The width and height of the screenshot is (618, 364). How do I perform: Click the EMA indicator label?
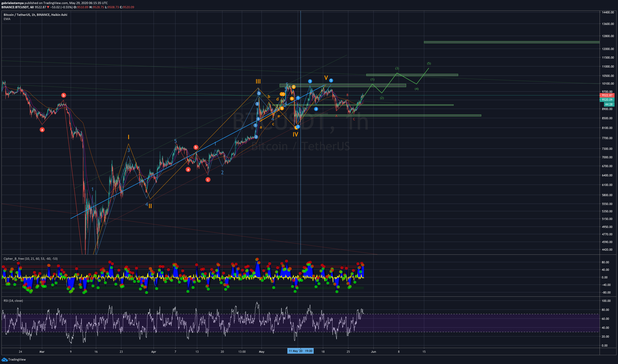click(7, 19)
